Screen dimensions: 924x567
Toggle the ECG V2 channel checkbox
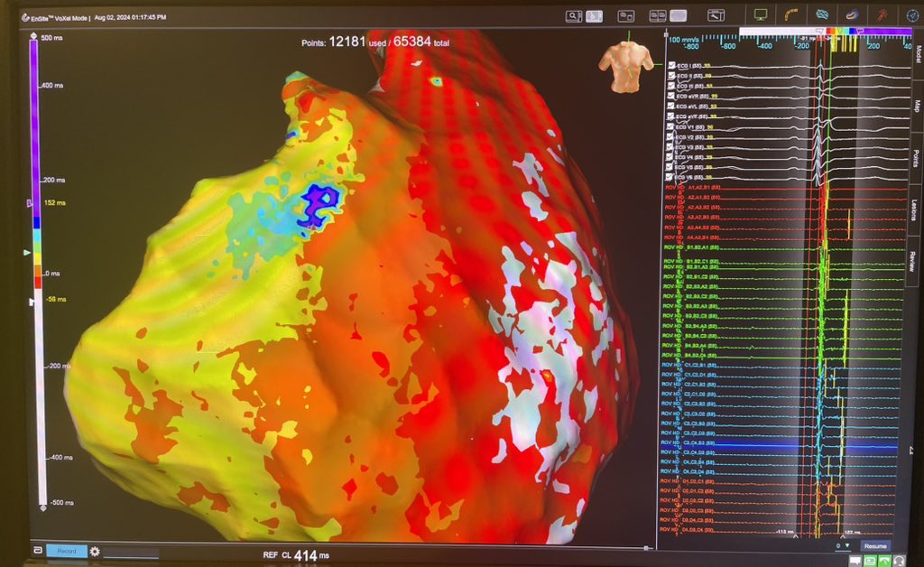[x=670, y=136]
